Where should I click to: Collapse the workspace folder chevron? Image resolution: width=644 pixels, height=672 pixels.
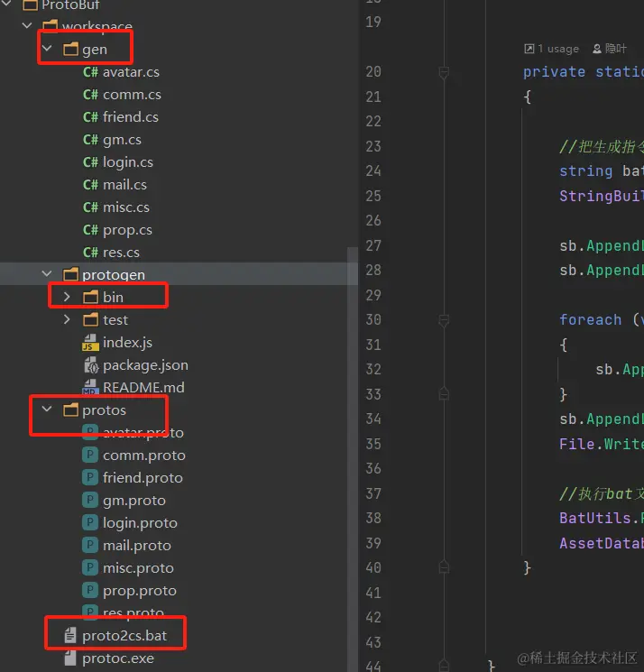(x=27, y=25)
